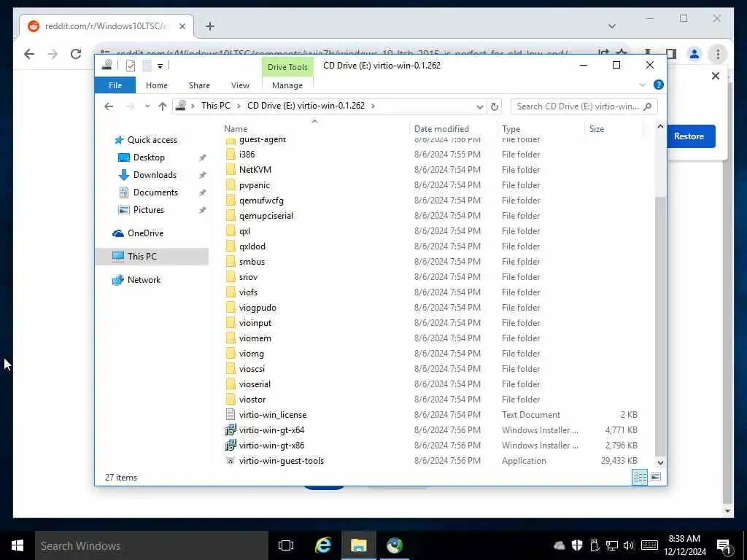
Task: Open Task View on taskbar
Action: (286, 545)
